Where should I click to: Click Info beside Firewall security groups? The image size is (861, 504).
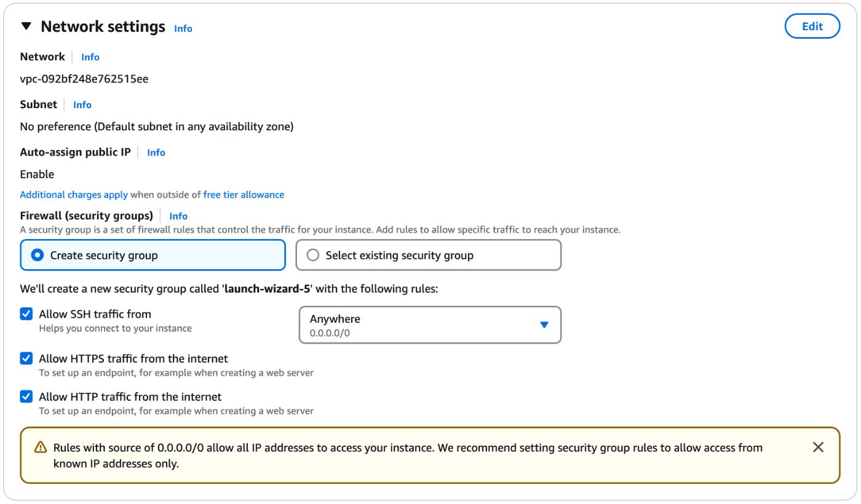pyautogui.click(x=178, y=216)
